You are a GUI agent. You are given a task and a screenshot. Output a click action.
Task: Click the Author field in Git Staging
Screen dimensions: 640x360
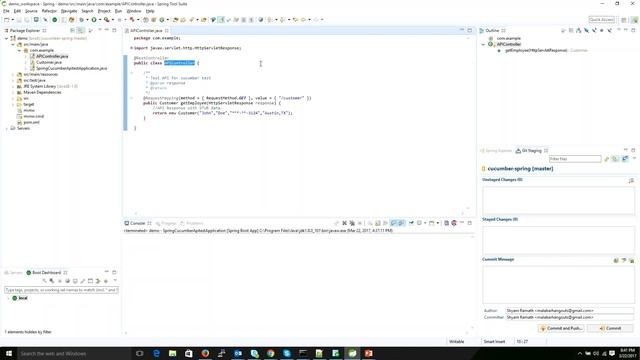point(569,311)
